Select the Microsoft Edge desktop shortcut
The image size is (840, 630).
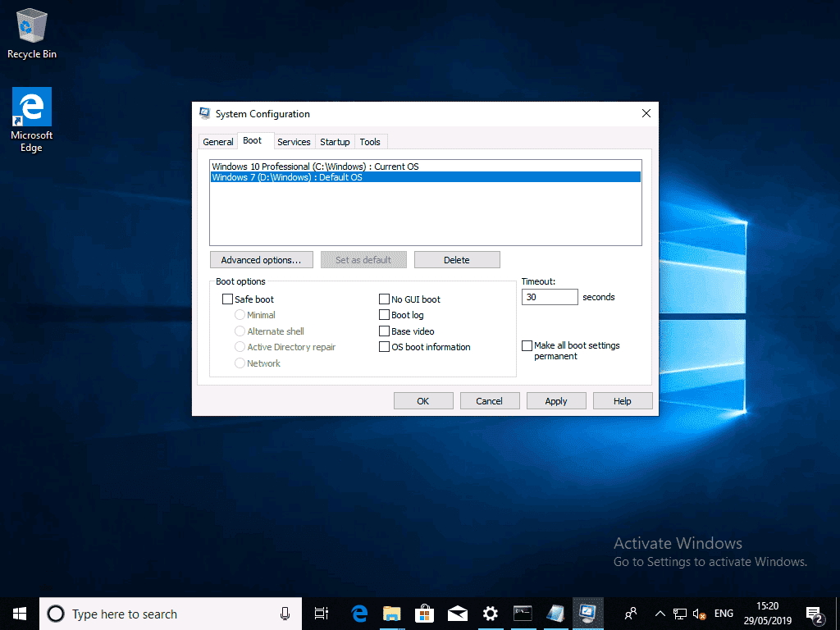pos(32,120)
